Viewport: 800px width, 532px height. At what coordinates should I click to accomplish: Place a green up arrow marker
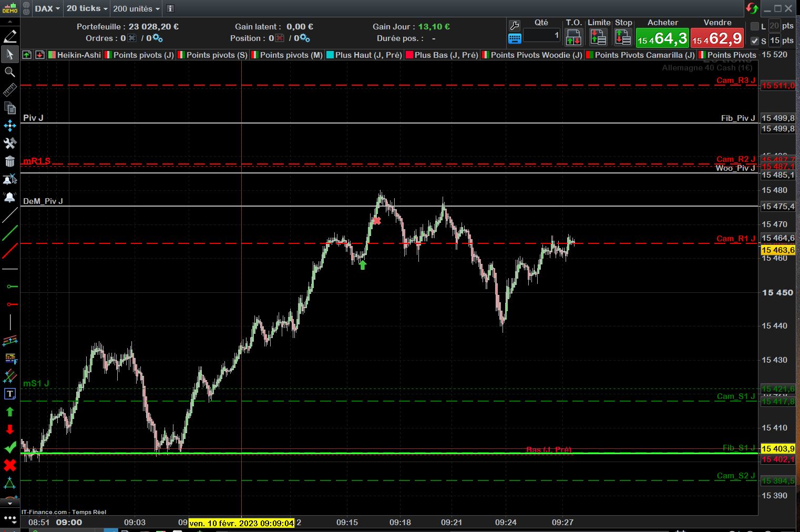(9, 412)
